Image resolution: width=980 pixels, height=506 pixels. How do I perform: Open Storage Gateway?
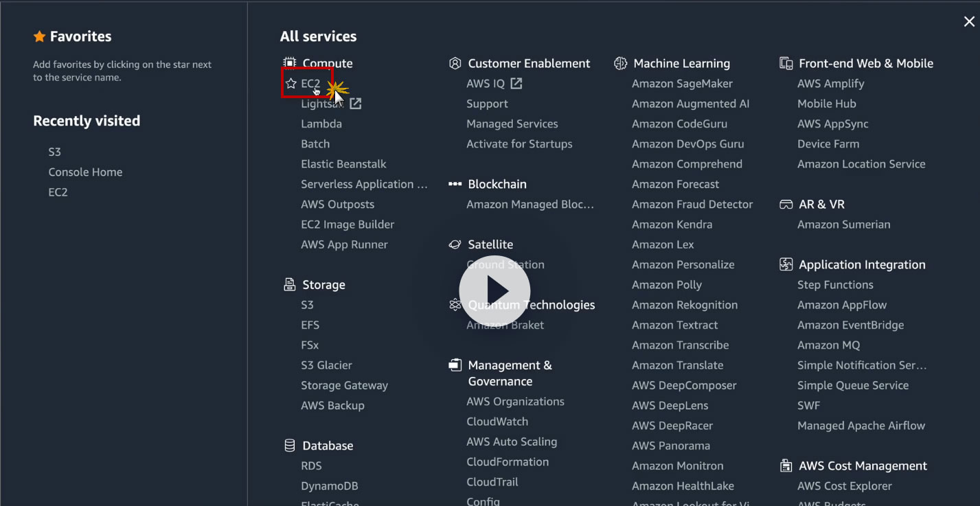point(344,386)
